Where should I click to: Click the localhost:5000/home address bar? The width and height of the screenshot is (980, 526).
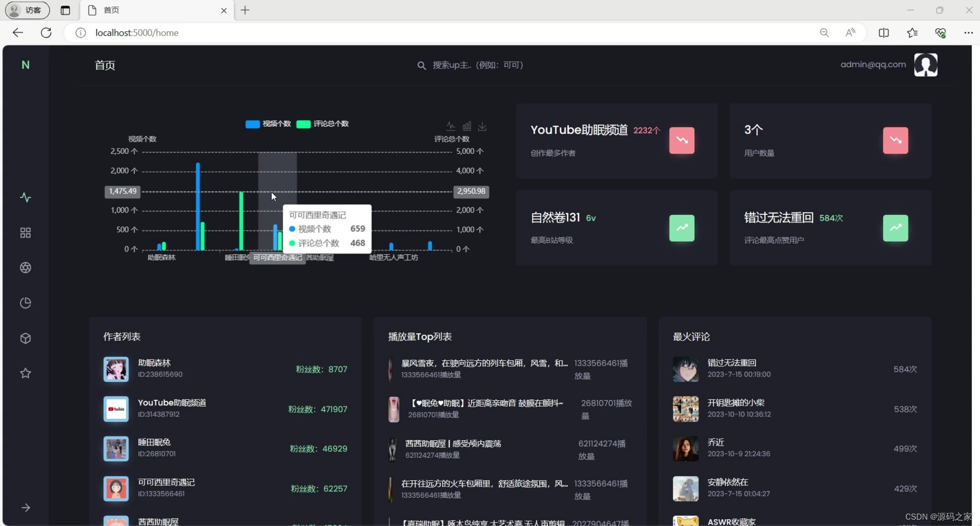[137, 33]
